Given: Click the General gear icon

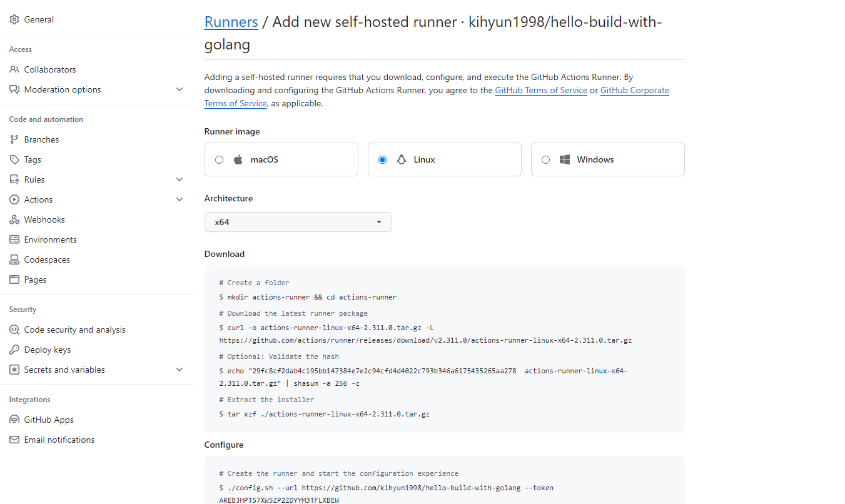Looking at the screenshot, I should coord(14,19).
